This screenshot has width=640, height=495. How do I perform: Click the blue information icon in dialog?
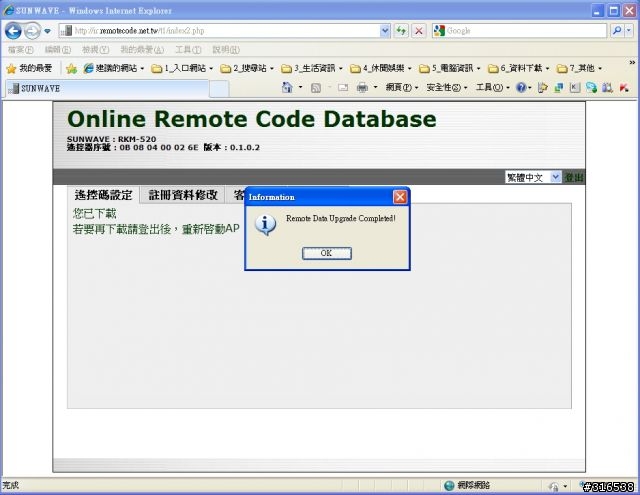[x=265, y=225]
